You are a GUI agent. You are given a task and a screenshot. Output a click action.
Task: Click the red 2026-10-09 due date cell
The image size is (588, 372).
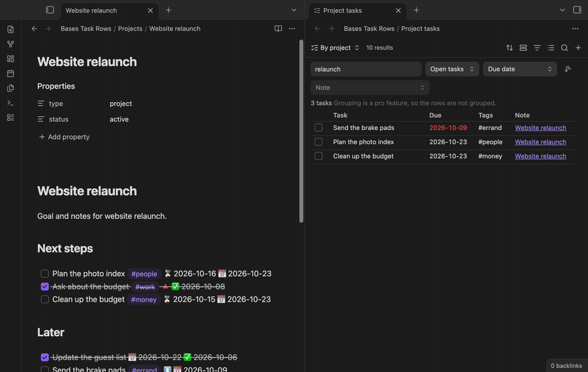click(448, 128)
